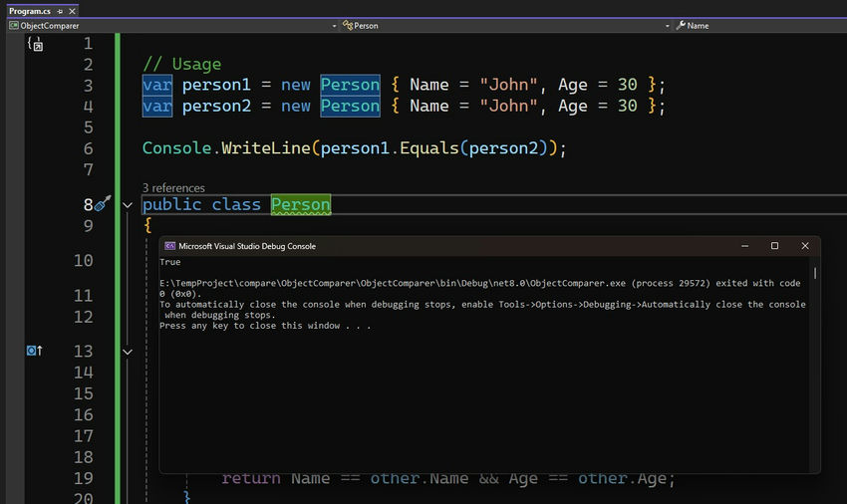Viewport: 847px width, 504px height.
Task: Click the Debug Console title bar text
Action: [x=247, y=246]
